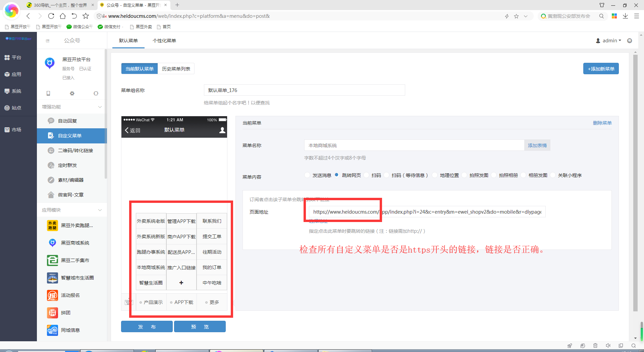Collapse the 增强功能 section
The width and height of the screenshot is (644, 352).
[x=100, y=107]
